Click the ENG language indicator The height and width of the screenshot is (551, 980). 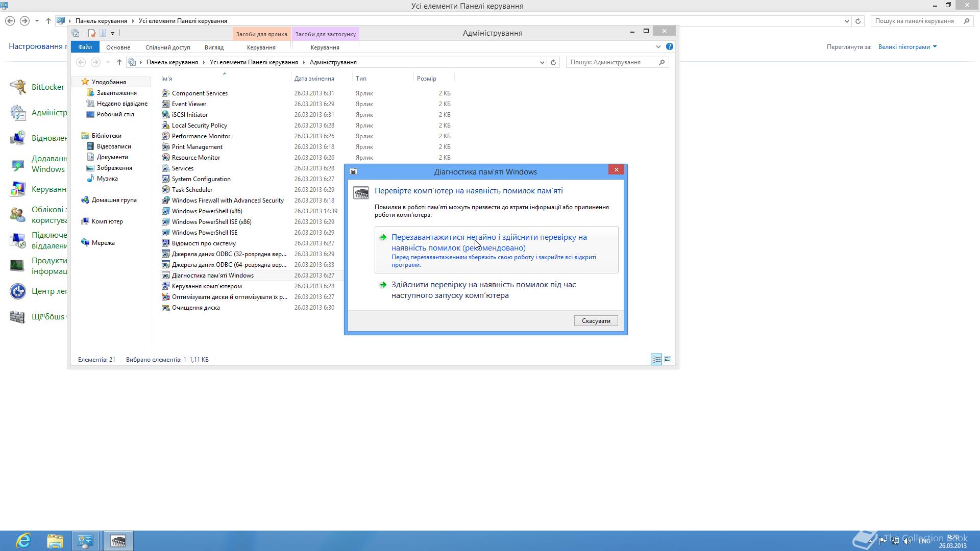(x=924, y=541)
